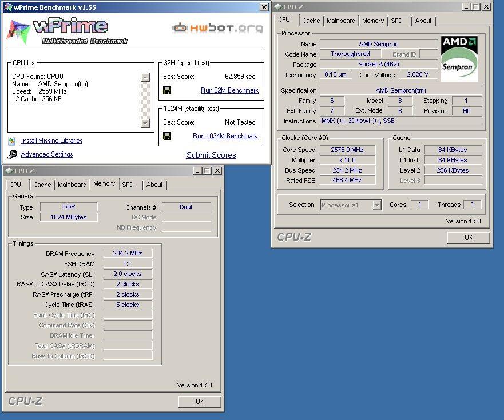Click the Install Missing Libraries icon
The height and width of the screenshot is (420, 504).
point(12,141)
